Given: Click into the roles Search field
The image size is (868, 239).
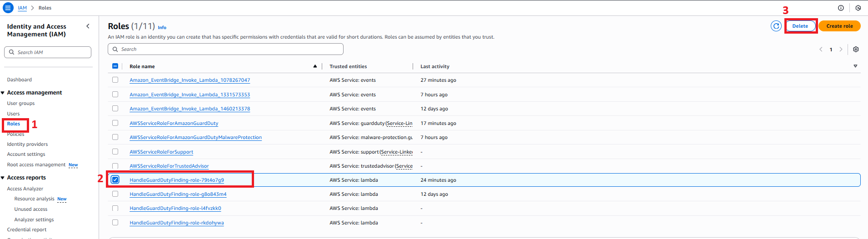Looking at the screenshot, I should [225, 49].
